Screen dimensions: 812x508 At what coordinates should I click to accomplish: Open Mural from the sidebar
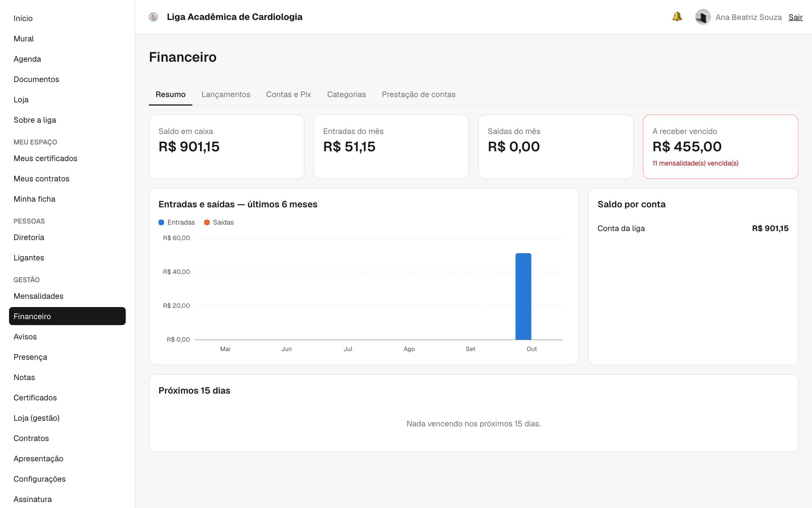(67, 38)
